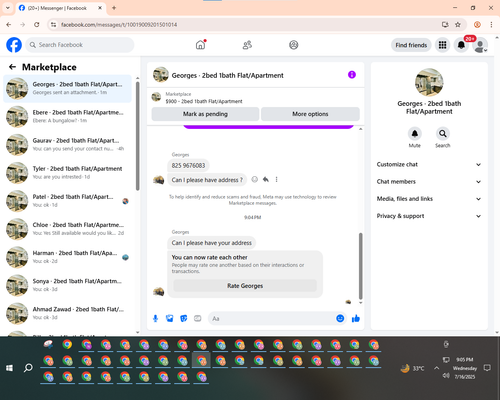
Task: Open a new browser tab
Action: click(x=114, y=8)
